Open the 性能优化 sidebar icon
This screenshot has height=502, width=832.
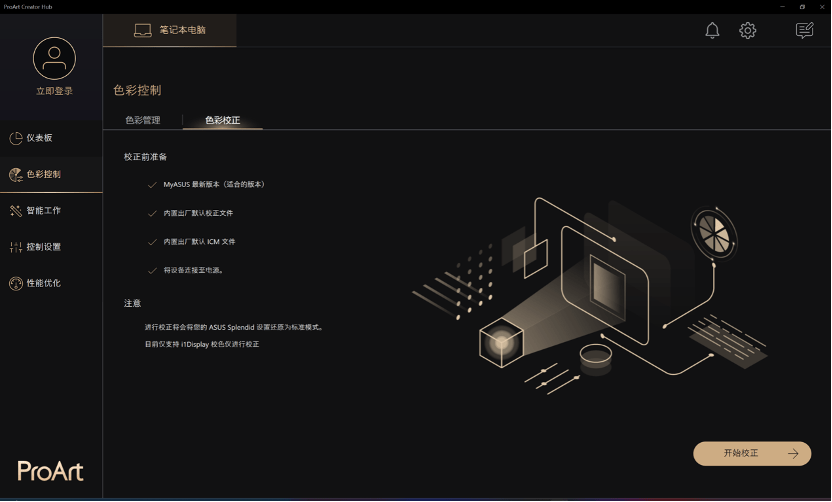pos(15,283)
